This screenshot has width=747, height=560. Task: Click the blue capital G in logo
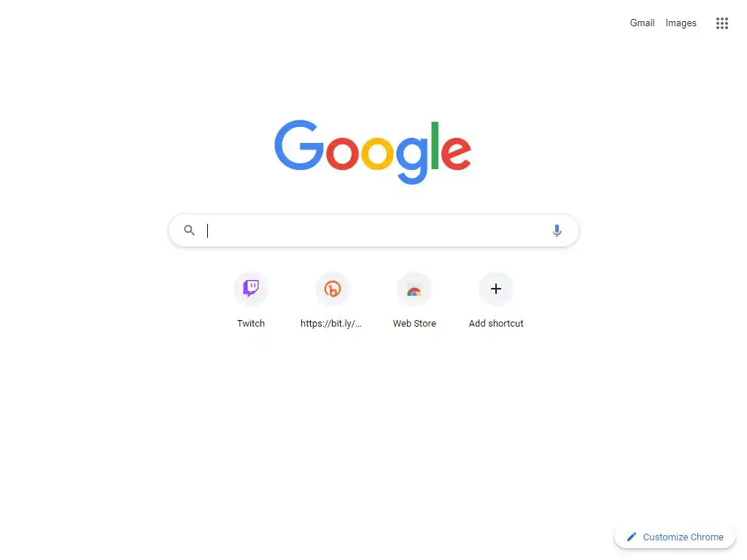click(x=299, y=145)
